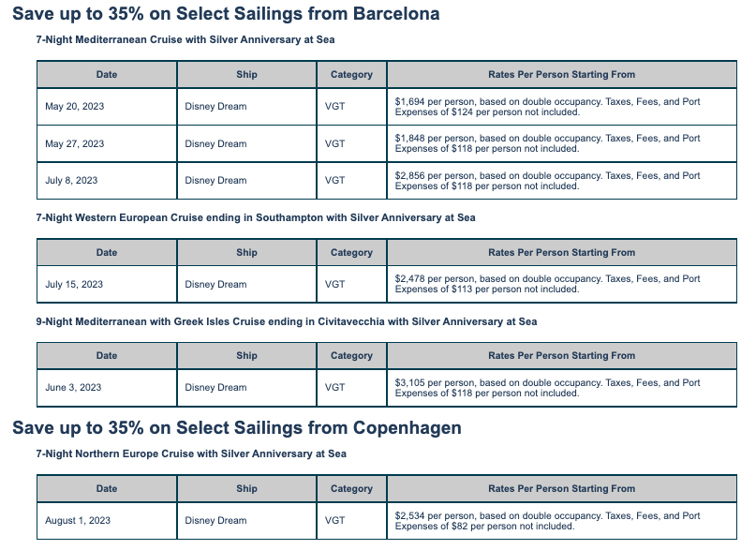Click Disney Dream in the August 1 row
The height and width of the screenshot is (550, 756).
(x=215, y=521)
